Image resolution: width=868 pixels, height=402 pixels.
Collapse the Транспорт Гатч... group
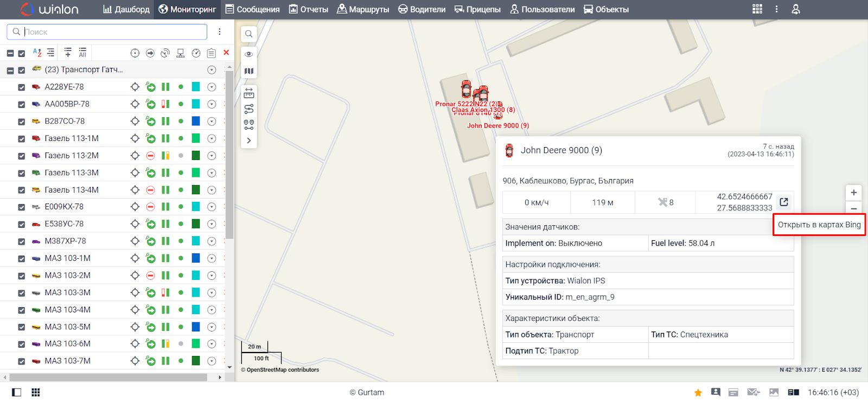click(x=10, y=70)
